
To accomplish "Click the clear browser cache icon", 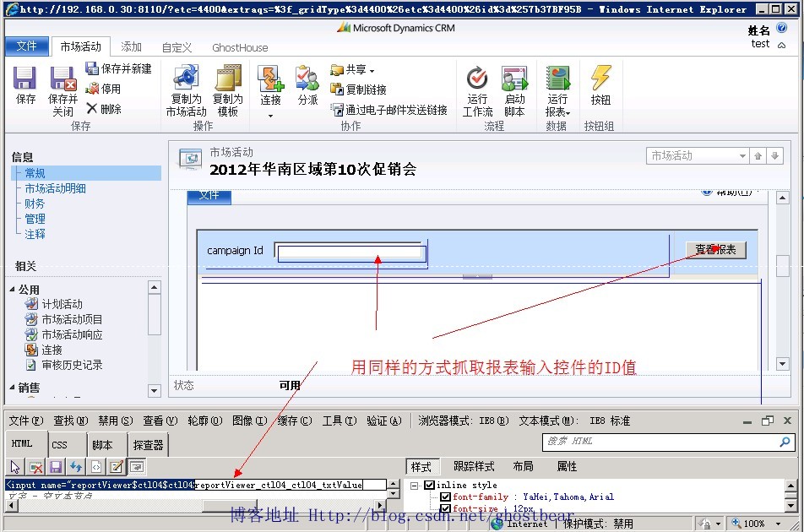I will [x=35, y=467].
